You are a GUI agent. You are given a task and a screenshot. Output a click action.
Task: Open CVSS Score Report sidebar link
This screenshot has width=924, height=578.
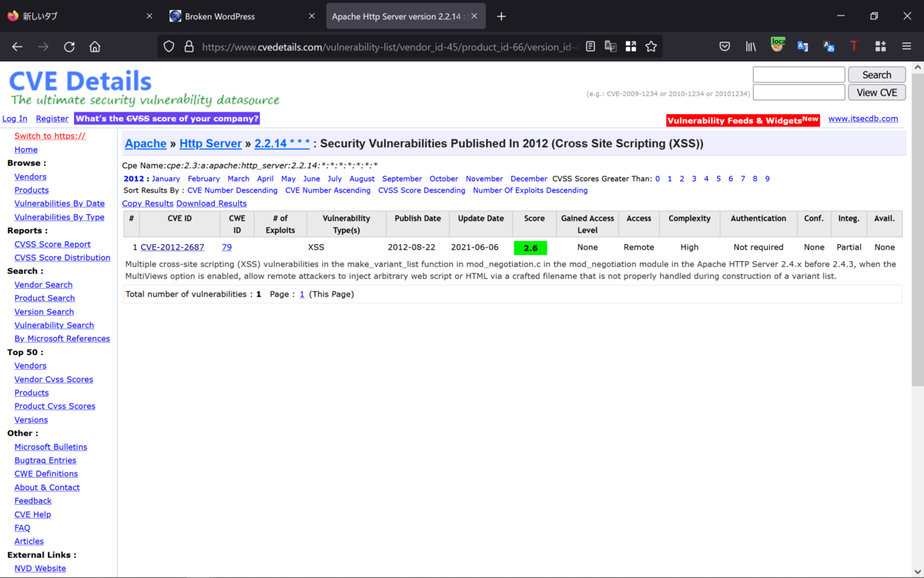[52, 244]
